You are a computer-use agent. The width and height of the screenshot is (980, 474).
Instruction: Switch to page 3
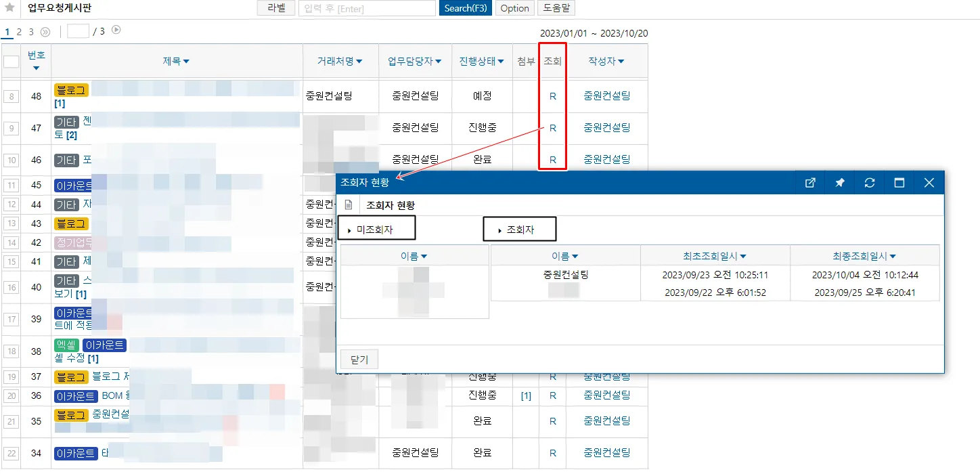point(31,32)
